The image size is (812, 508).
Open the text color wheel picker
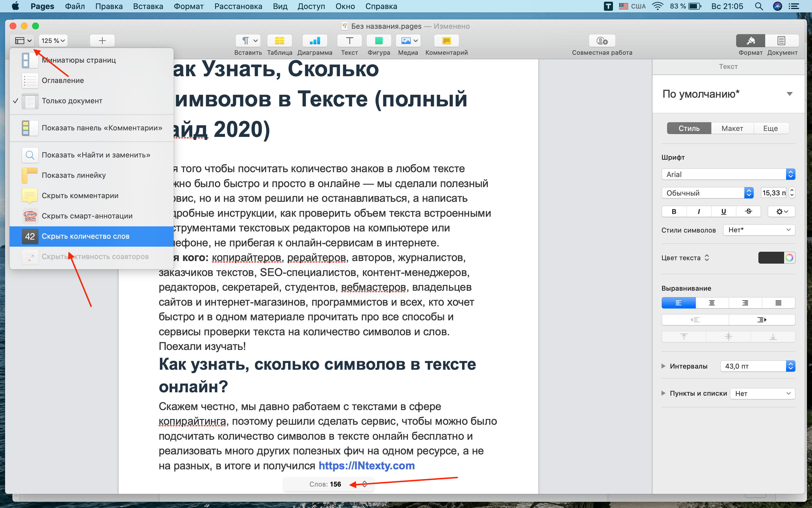pos(789,258)
